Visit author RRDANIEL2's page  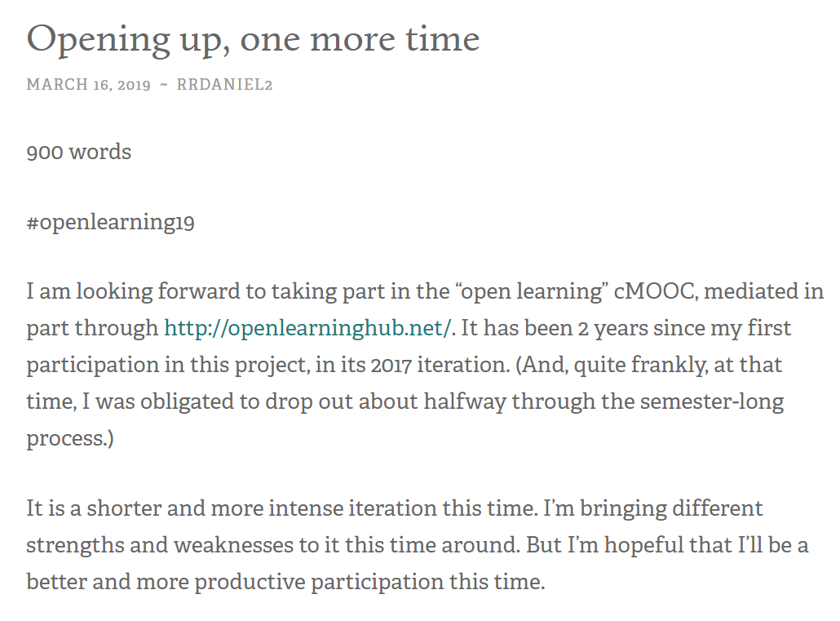pyautogui.click(x=224, y=85)
